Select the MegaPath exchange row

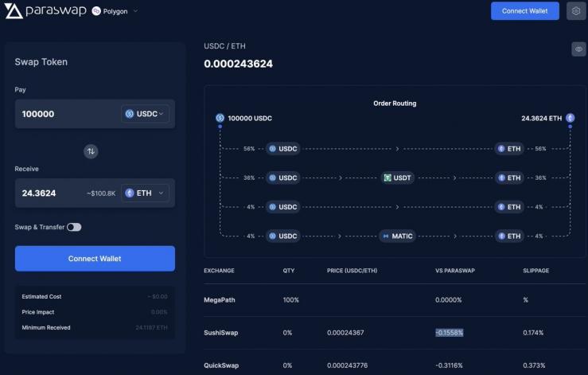click(x=219, y=299)
